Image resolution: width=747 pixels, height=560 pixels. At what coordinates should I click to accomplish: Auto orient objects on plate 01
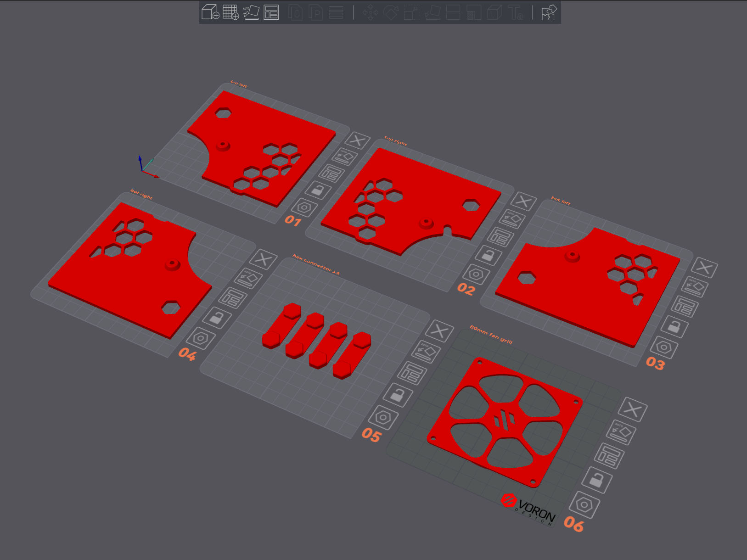(x=344, y=157)
